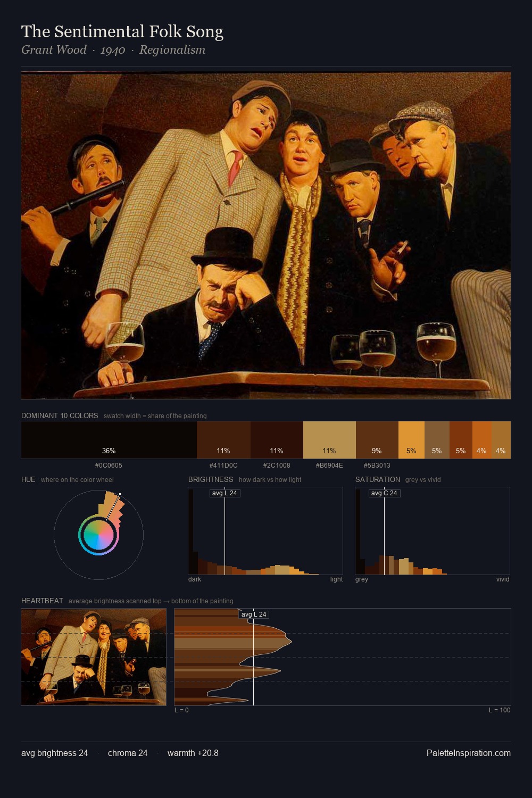Click the hex code '#0C0605'

coord(109,465)
